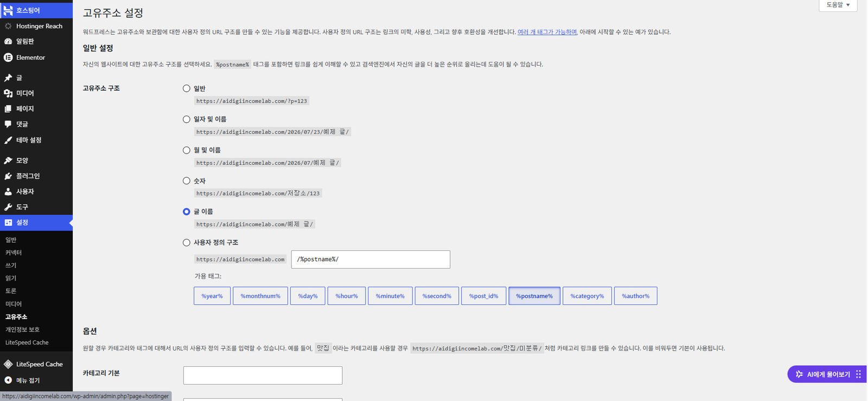868x401 pixels.
Task: Insert the %post_id% tag
Action: point(484,296)
